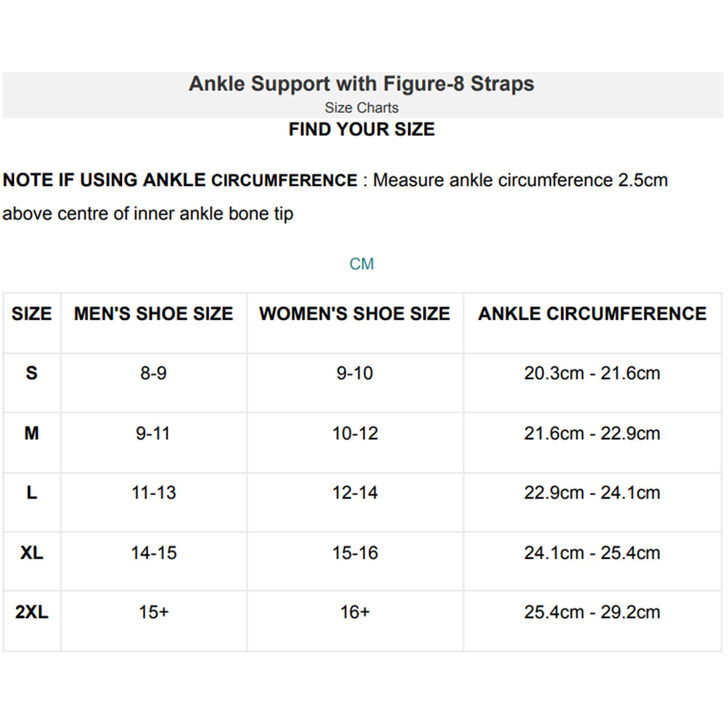Click the 22.9cm - 24.1cm ankle circumference cell

(x=592, y=493)
